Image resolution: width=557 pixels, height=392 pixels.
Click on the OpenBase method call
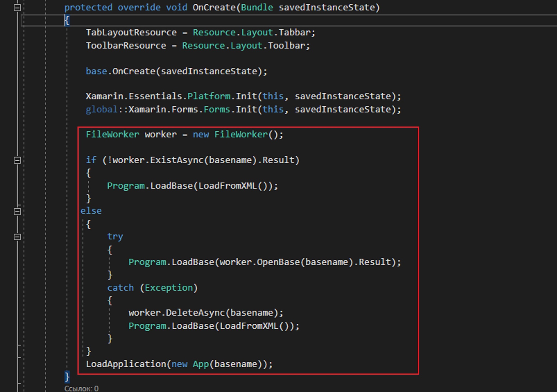point(278,262)
